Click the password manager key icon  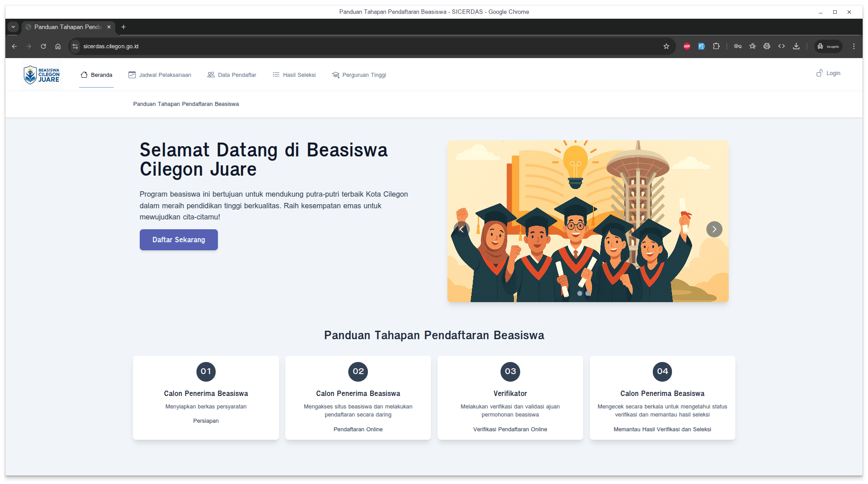tap(738, 46)
